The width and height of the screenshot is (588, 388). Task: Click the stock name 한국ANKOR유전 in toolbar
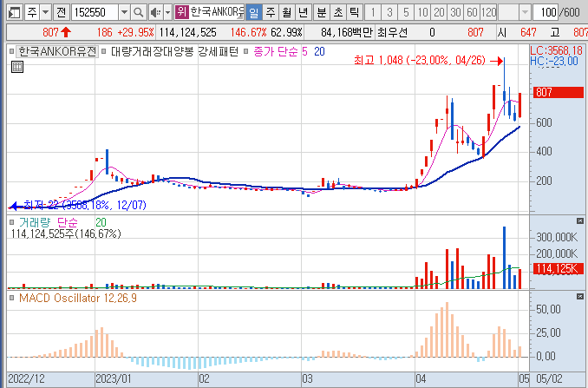[x=217, y=12]
